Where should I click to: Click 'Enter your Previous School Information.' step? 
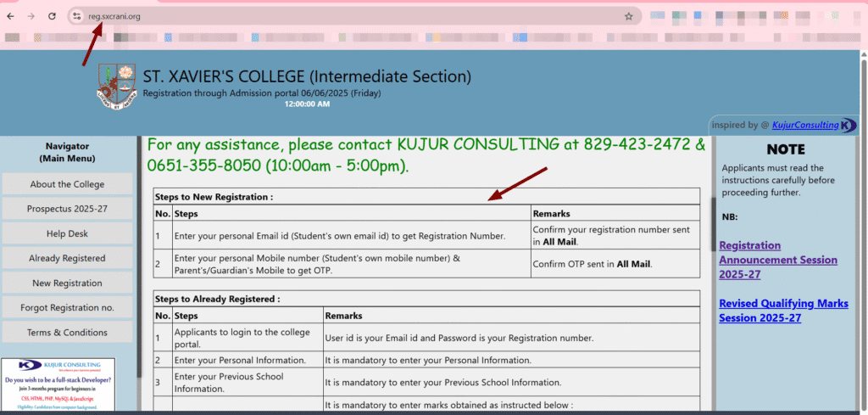tap(229, 382)
